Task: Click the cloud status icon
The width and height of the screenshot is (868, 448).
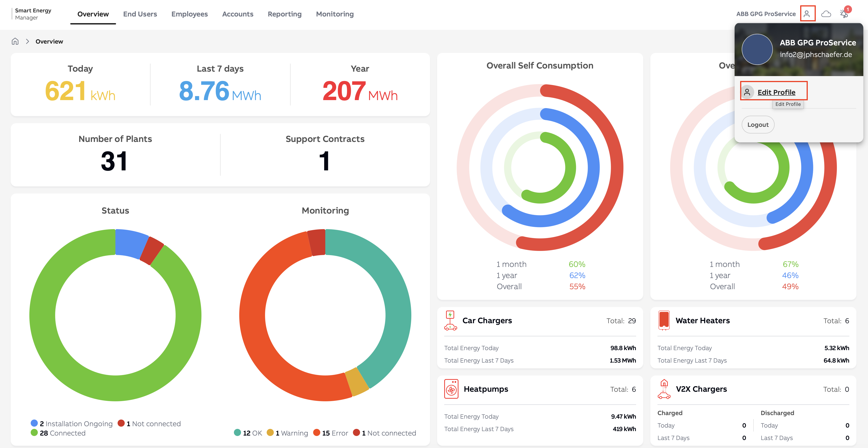Action: pos(826,14)
